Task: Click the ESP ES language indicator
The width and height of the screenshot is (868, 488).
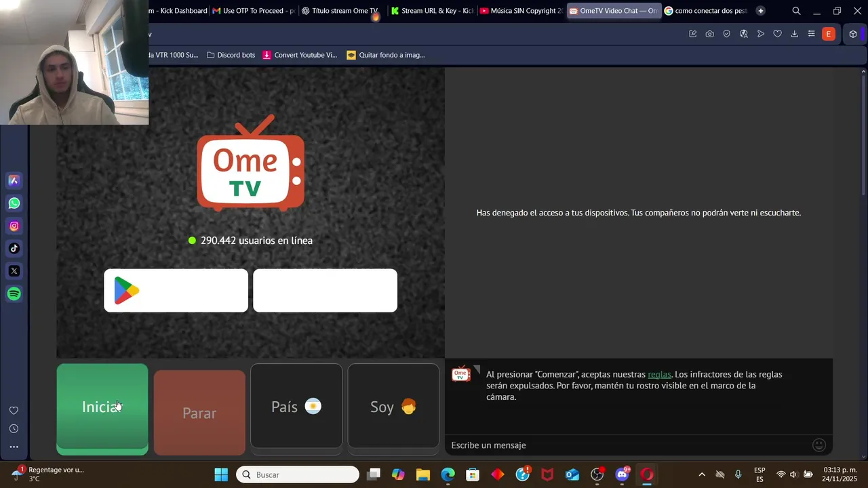Action: pyautogui.click(x=759, y=474)
